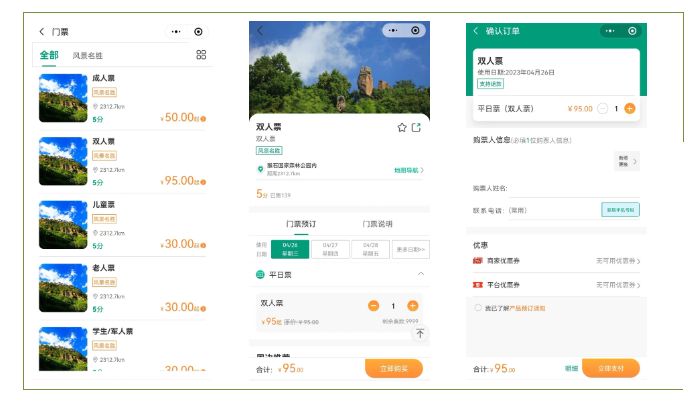The height and width of the screenshot is (402, 696).
Task: Open the grid view icon on ticket list
Action: (201, 55)
